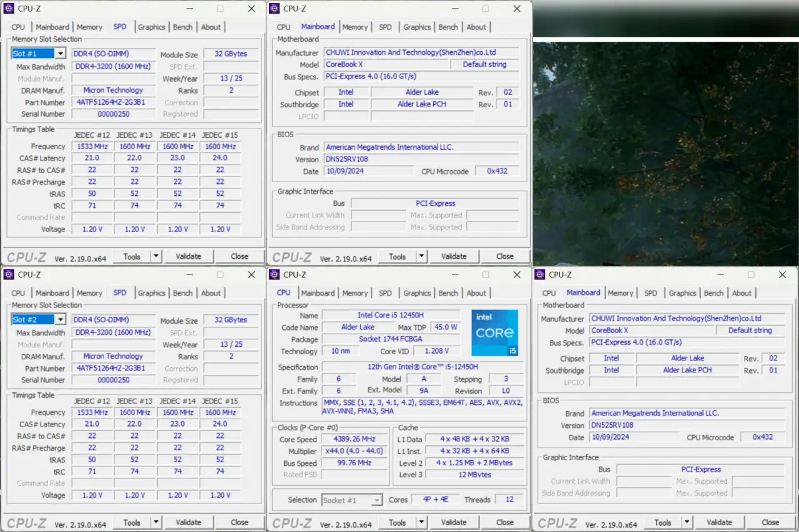The image size is (799, 532).
Task: Expand Tools arrow in upper Mainboard window
Action: pyautogui.click(x=421, y=256)
